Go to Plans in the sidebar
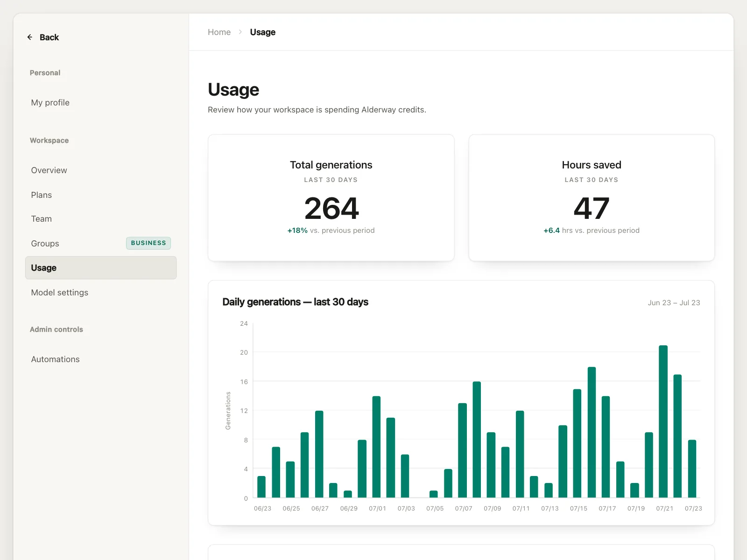The height and width of the screenshot is (560, 747). pyautogui.click(x=101, y=195)
